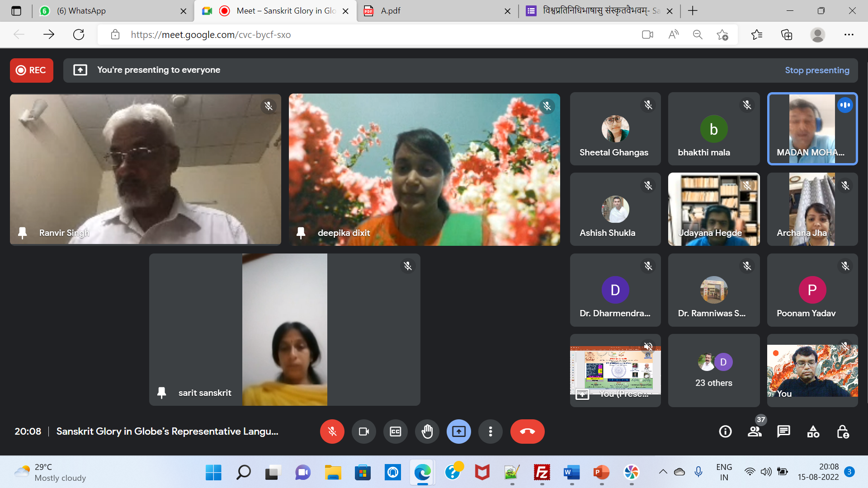Open the meeting details info icon
This screenshot has width=868, height=488.
(x=725, y=432)
